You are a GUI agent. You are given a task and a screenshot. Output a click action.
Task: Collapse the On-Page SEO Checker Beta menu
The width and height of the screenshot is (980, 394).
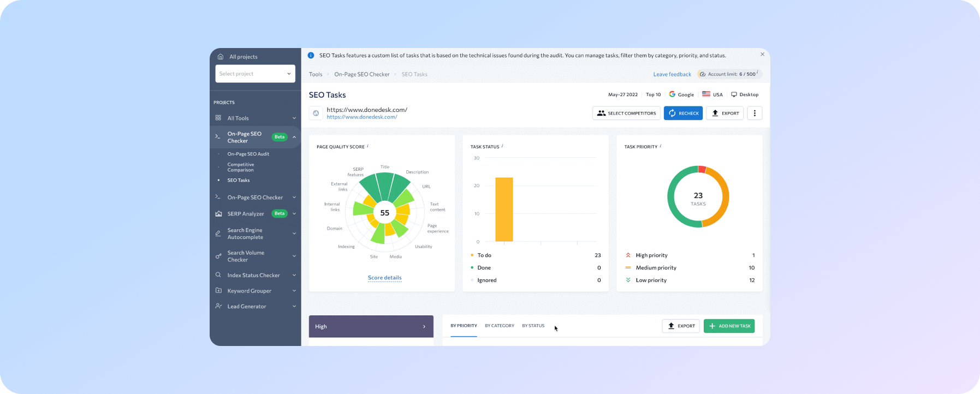294,137
